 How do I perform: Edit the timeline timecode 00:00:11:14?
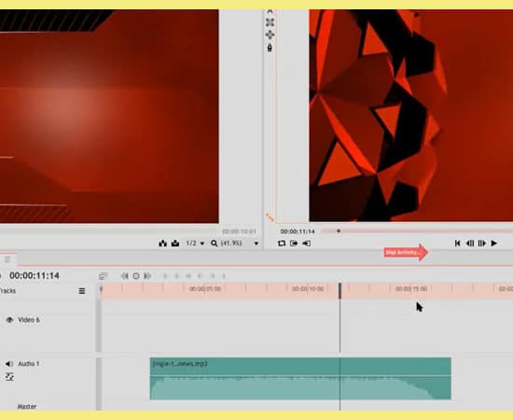35,275
